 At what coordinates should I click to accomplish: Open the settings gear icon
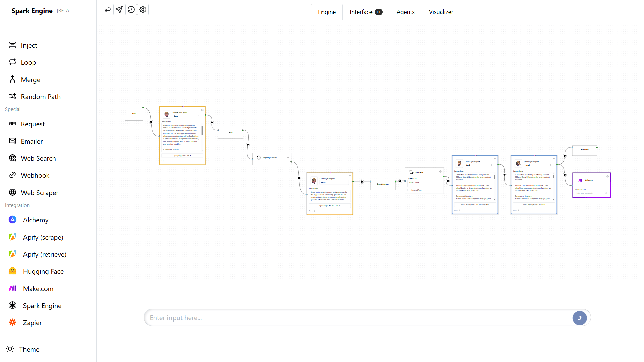click(143, 10)
